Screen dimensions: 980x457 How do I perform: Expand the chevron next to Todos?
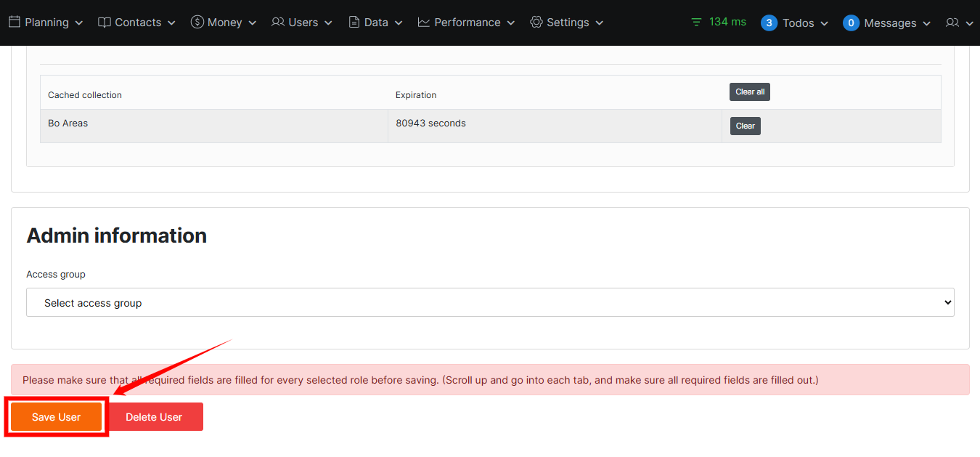click(x=824, y=23)
